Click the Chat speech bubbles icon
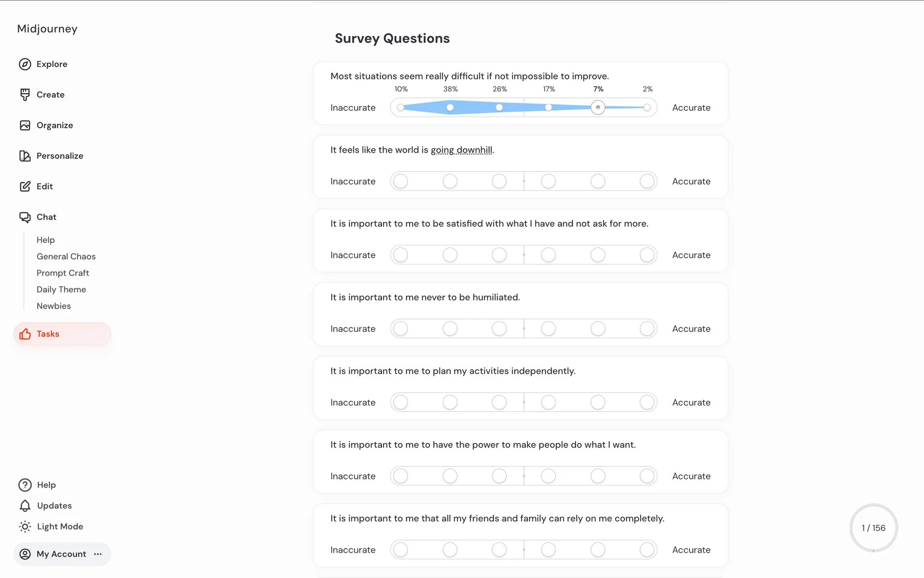Image resolution: width=924 pixels, height=578 pixels. pos(25,217)
